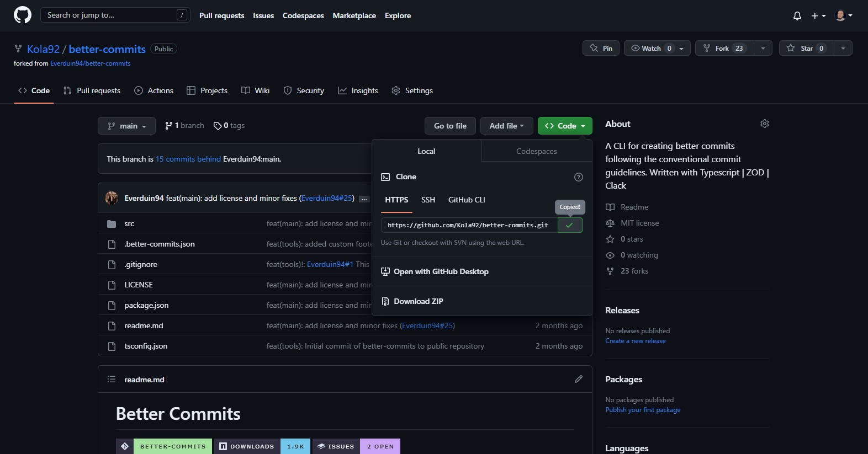868x454 pixels.
Task: Click Publish your first package
Action: 643,410
